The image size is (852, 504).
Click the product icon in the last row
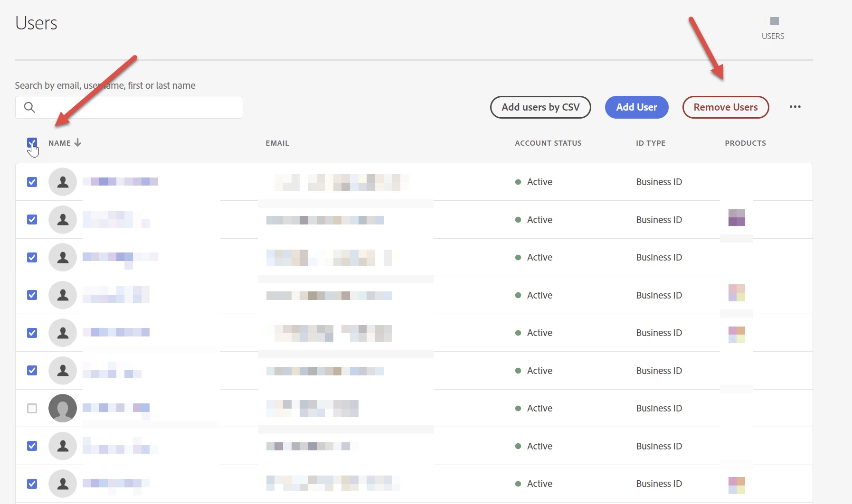pos(737,485)
